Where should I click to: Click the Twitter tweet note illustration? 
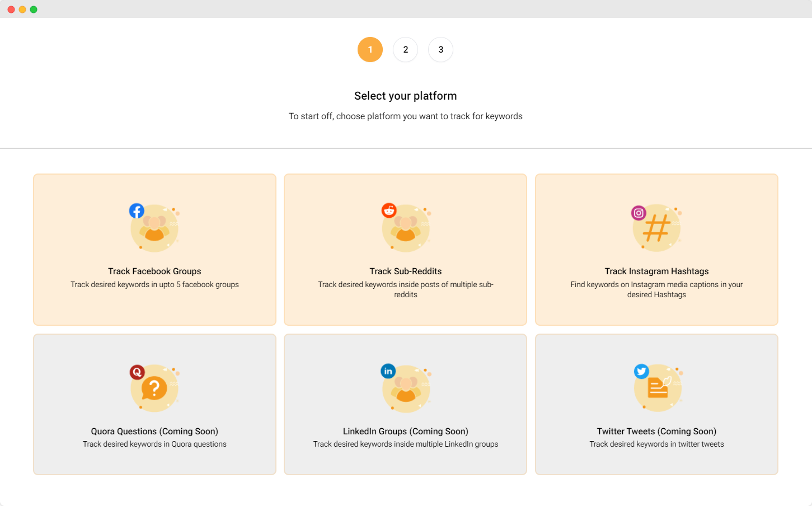coord(659,387)
